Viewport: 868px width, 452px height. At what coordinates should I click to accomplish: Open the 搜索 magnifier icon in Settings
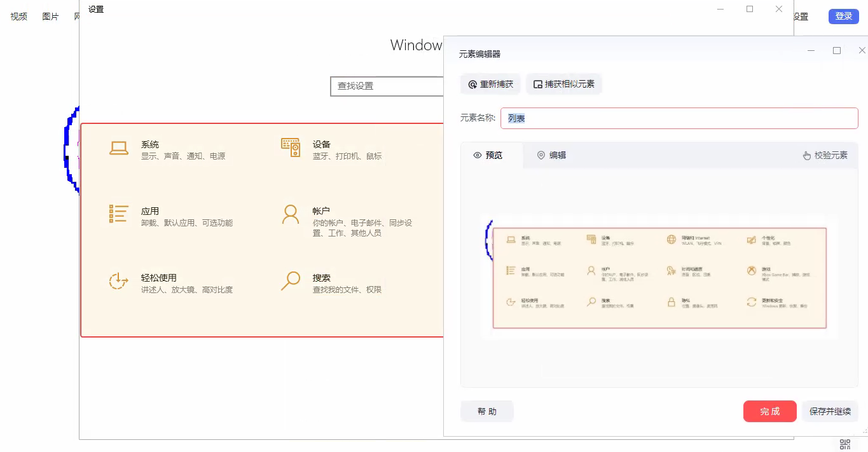[x=290, y=281]
